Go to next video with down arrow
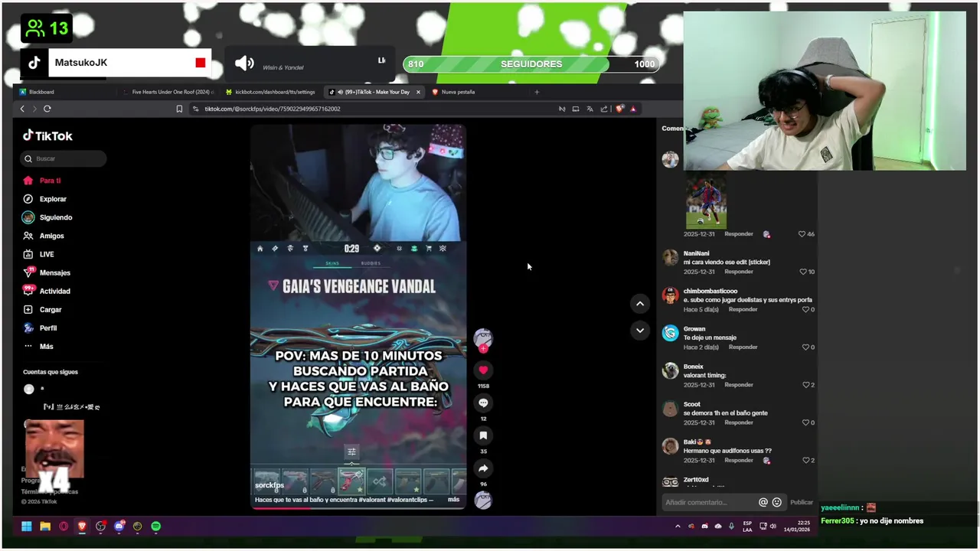980x551 pixels. tap(640, 331)
